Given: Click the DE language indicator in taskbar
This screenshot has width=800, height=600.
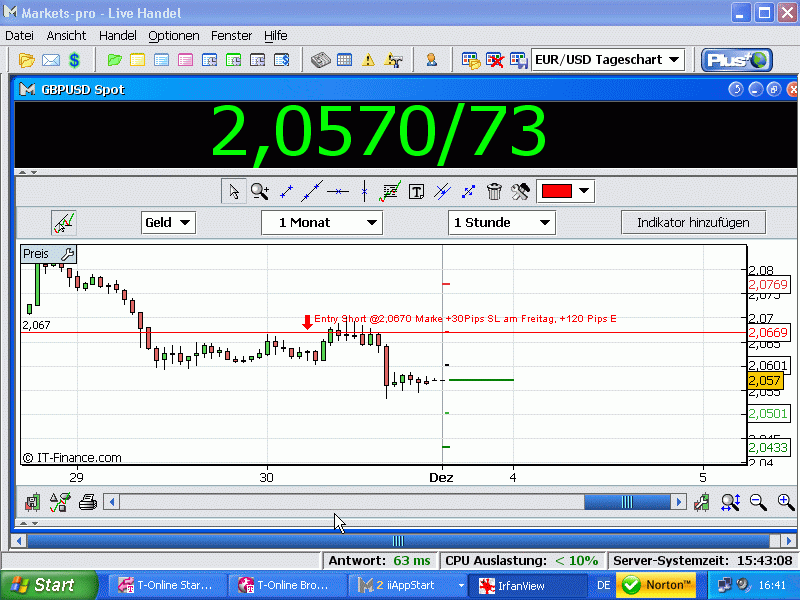Looking at the screenshot, I should click(x=604, y=585).
